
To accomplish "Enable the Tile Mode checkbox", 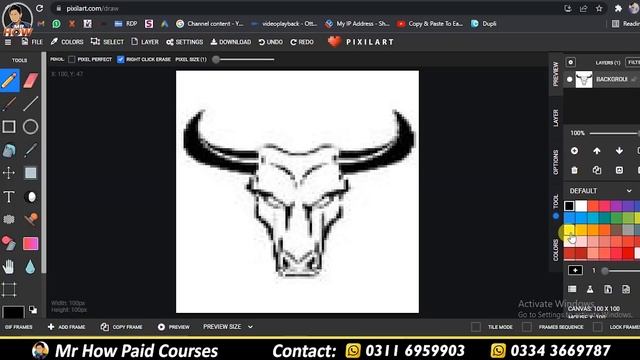I will (476, 327).
